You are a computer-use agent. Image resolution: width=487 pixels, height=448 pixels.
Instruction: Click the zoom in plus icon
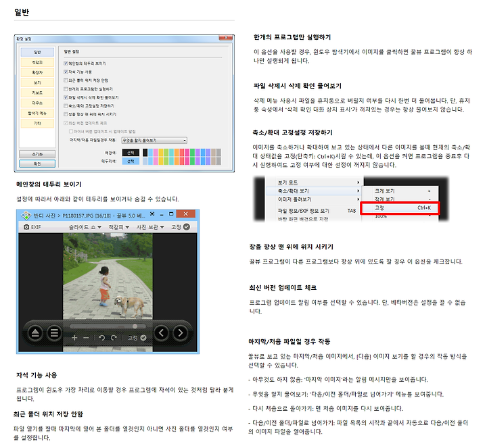click(74, 338)
